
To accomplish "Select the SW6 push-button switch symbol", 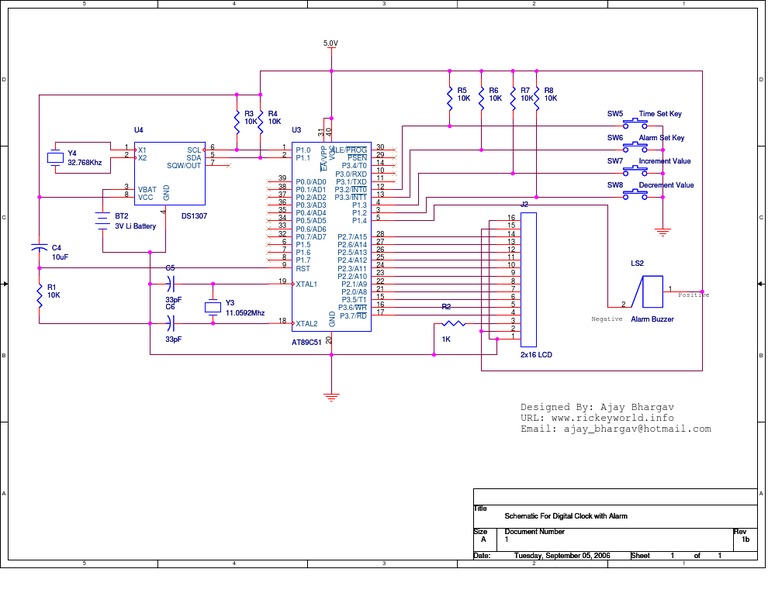I will (x=635, y=147).
